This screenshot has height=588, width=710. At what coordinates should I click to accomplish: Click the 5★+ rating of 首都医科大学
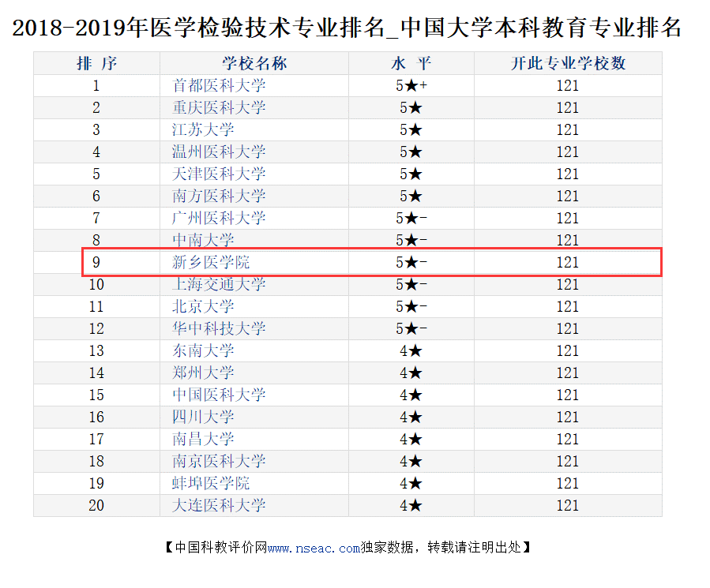411,85
